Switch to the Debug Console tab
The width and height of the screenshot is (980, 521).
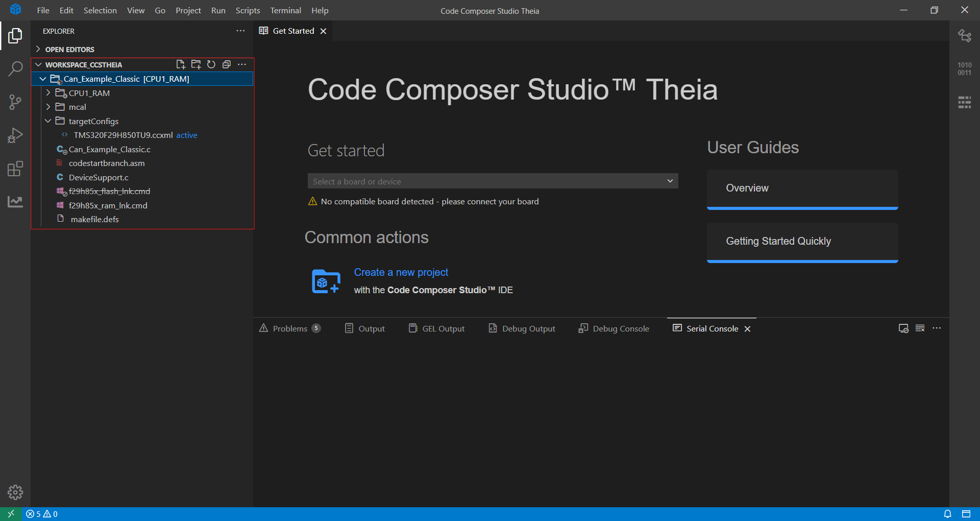[614, 328]
